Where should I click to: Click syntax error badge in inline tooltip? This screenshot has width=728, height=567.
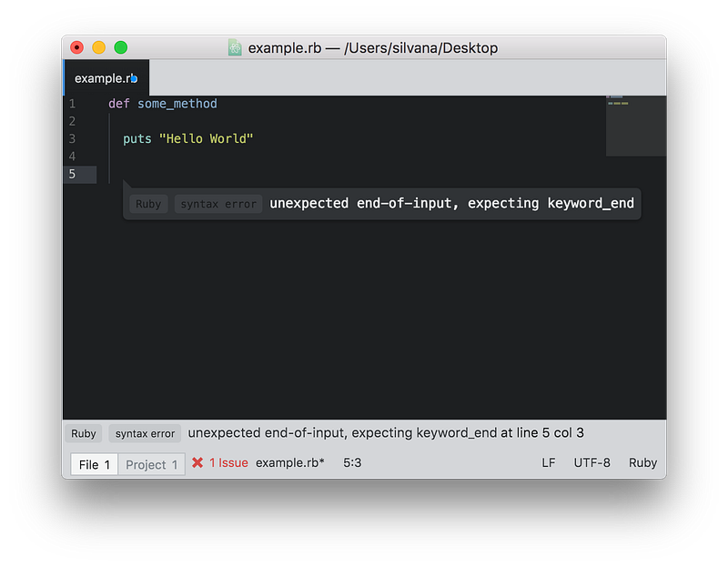point(218,204)
